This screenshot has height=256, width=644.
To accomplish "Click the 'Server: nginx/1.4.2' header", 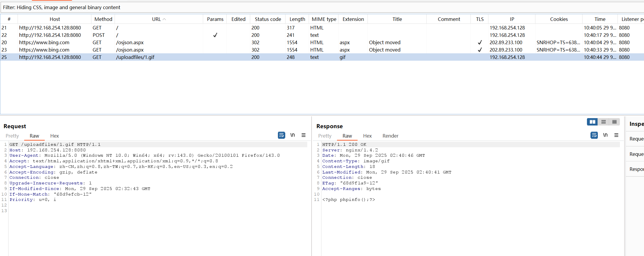I will click(x=350, y=150).
